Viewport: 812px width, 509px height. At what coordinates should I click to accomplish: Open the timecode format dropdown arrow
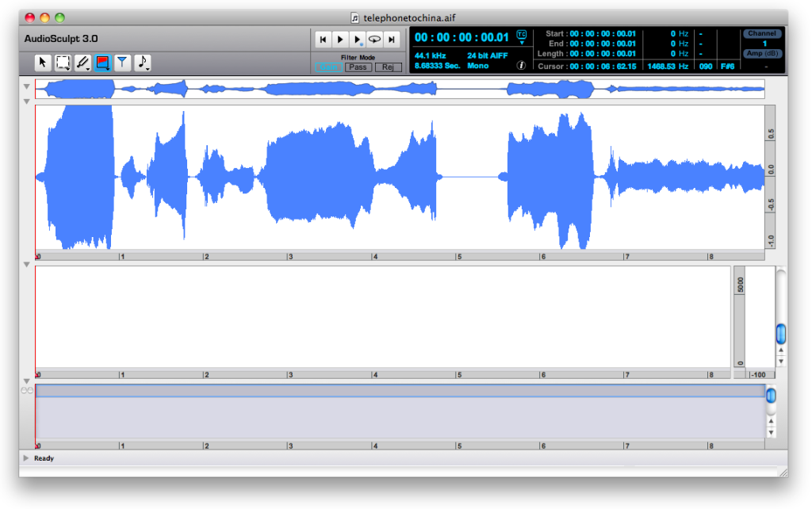point(522,43)
